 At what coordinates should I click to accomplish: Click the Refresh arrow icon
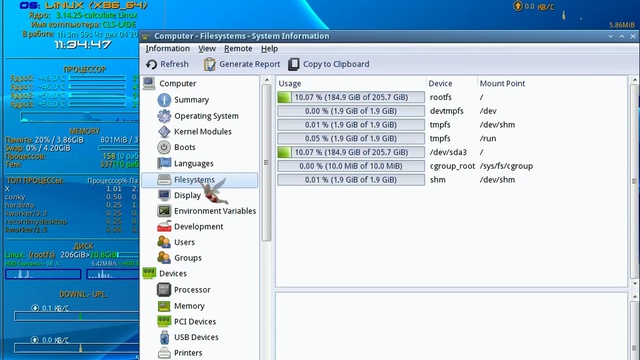coord(151,64)
